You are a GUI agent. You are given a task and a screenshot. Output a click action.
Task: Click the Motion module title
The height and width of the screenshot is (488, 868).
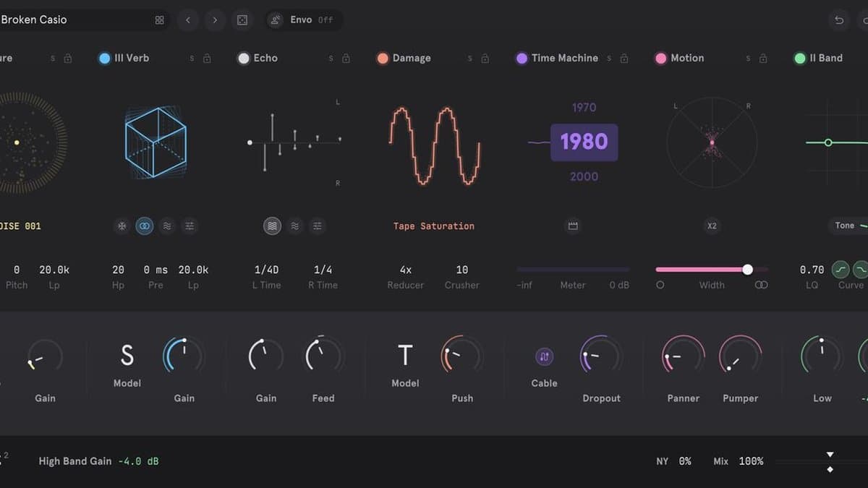coord(687,59)
